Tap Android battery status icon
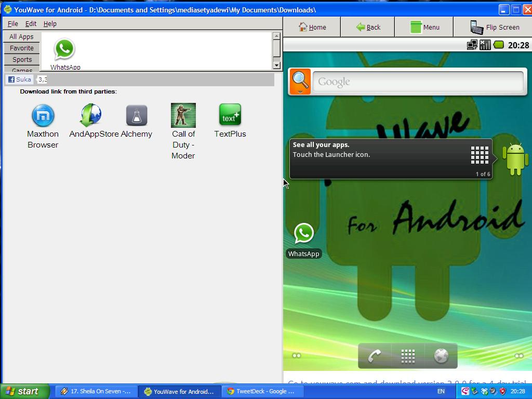This screenshot has width=532, height=399. point(498,45)
